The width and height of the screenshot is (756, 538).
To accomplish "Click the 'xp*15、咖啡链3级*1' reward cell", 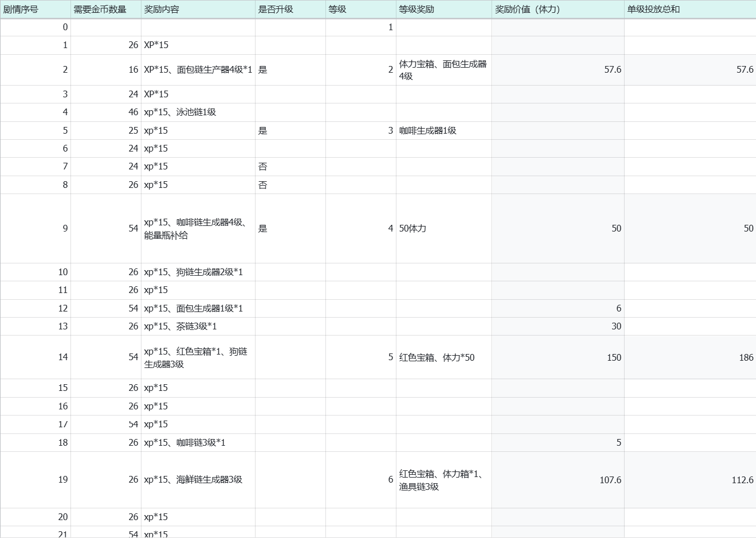I will (x=198, y=443).
